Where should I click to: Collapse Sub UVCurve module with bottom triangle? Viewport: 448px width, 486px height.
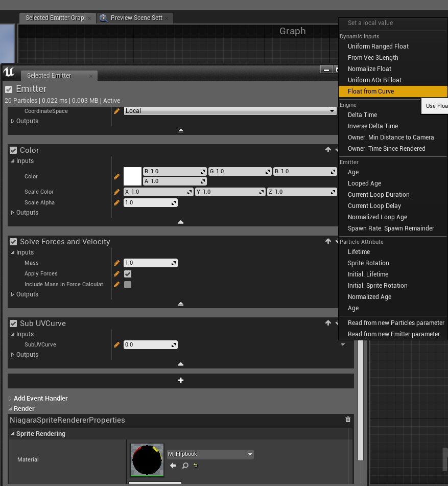click(x=181, y=364)
